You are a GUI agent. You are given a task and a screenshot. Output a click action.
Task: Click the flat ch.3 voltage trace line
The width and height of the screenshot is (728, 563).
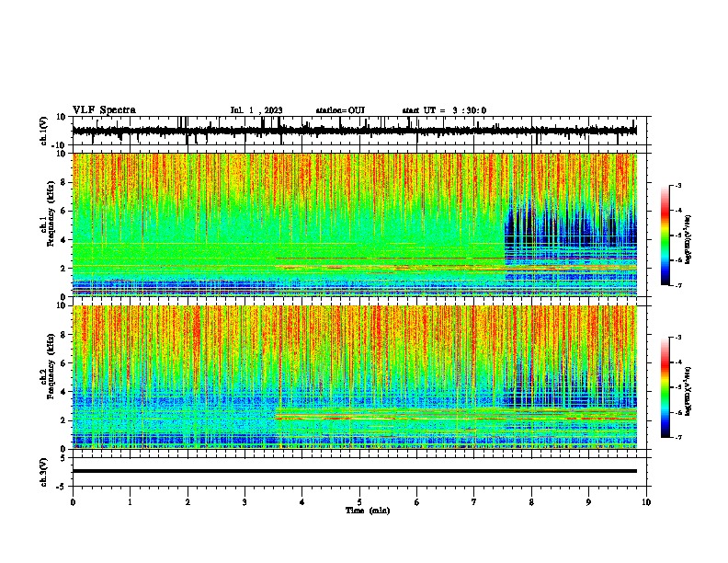click(x=355, y=471)
